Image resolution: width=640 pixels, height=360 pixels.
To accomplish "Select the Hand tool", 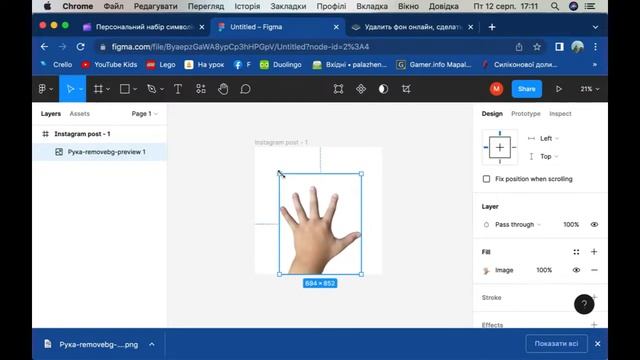I will [223, 89].
